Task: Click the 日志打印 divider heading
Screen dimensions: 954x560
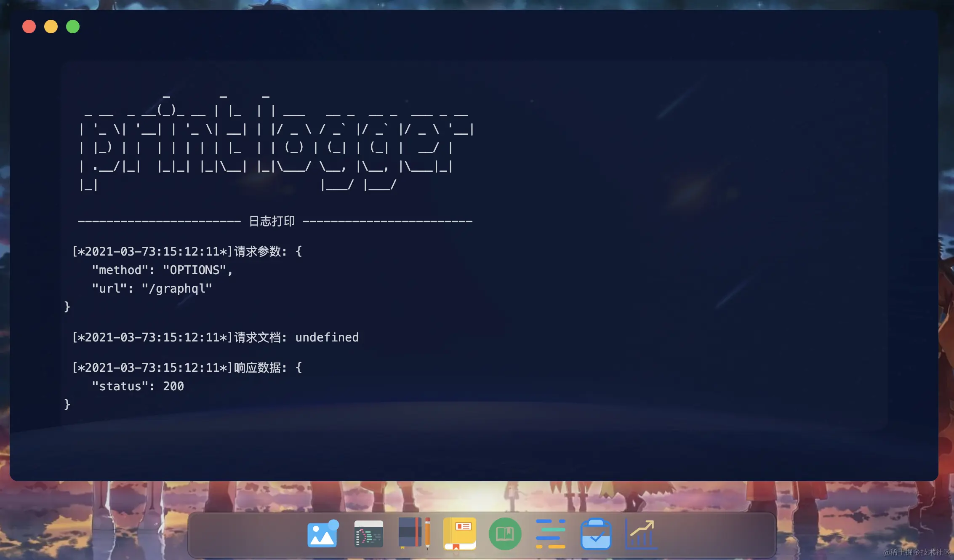Action: click(x=272, y=221)
